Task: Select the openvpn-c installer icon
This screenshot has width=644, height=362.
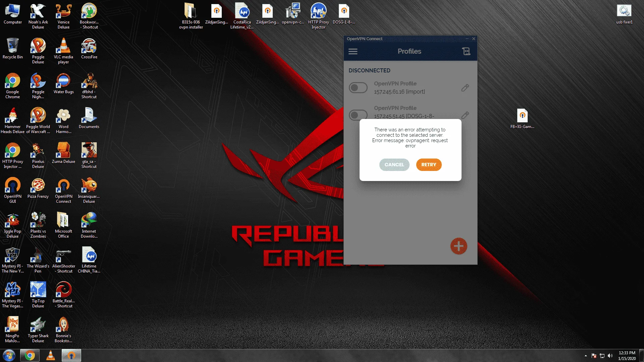Action: (x=293, y=14)
